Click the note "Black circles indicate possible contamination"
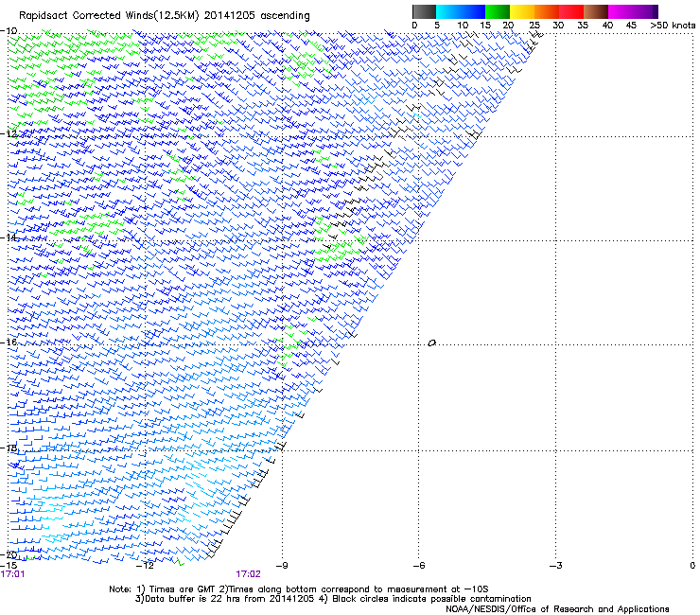The image size is (700, 615). (x=431, y=599)
